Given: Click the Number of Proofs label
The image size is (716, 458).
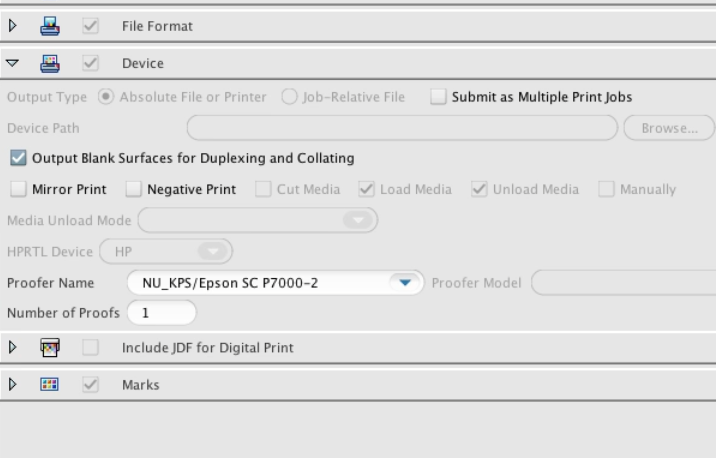Looking at the screenshot, I should (x=63, y=313).
